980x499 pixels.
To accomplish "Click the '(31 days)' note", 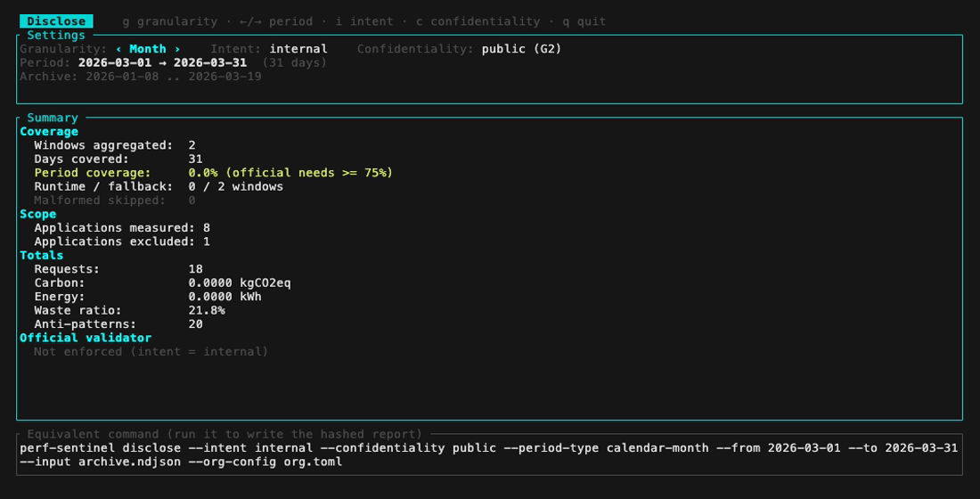I will [294, 62].
